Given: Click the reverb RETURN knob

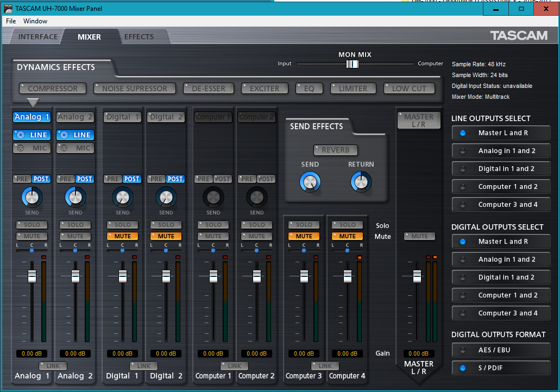Looking at the screenshot, I should 361,182.
